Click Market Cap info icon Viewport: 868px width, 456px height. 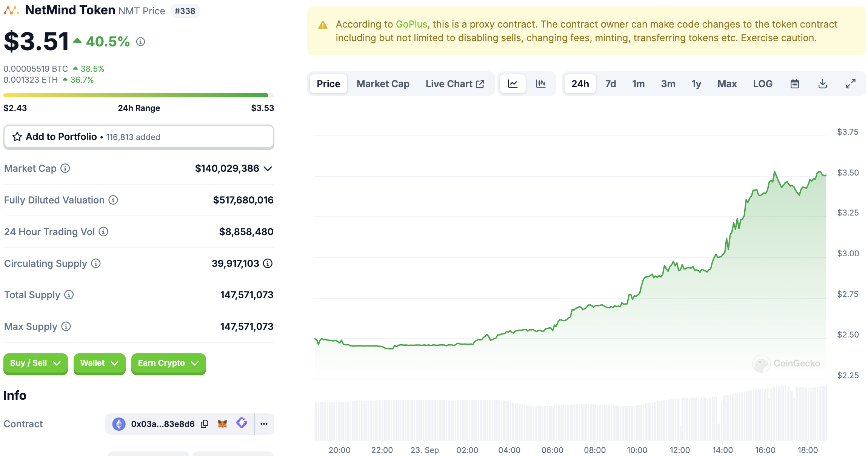(65, 168)
